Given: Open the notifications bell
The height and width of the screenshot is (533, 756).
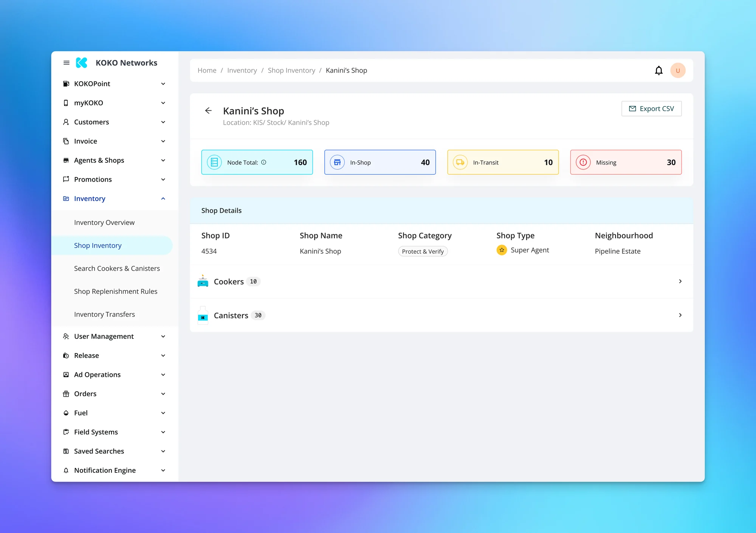Looking at the screenshot, I should [x=659, y=70].
